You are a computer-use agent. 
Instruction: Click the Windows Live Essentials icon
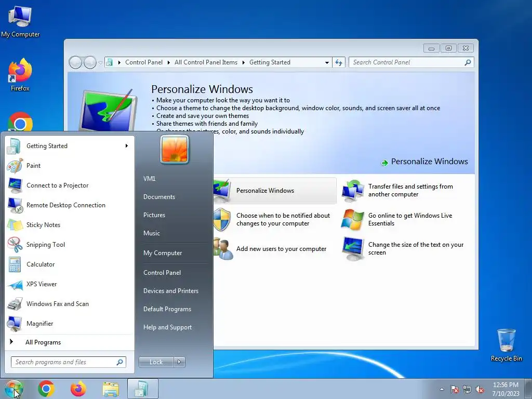[353, 220]
